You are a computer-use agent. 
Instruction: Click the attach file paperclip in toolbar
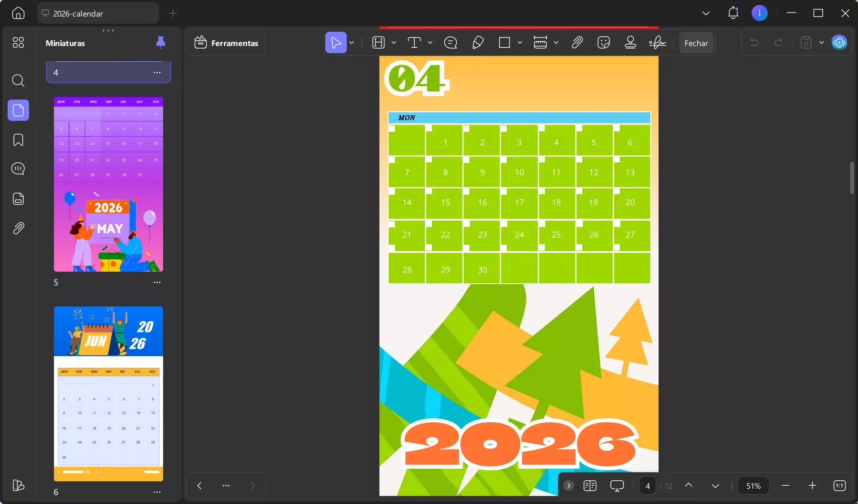coord(577,43)
